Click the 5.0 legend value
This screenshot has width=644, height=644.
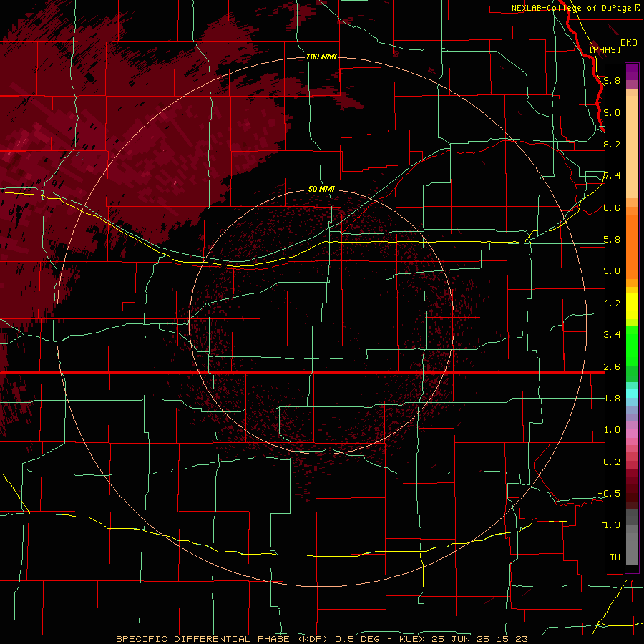click(x=612, y=271)
